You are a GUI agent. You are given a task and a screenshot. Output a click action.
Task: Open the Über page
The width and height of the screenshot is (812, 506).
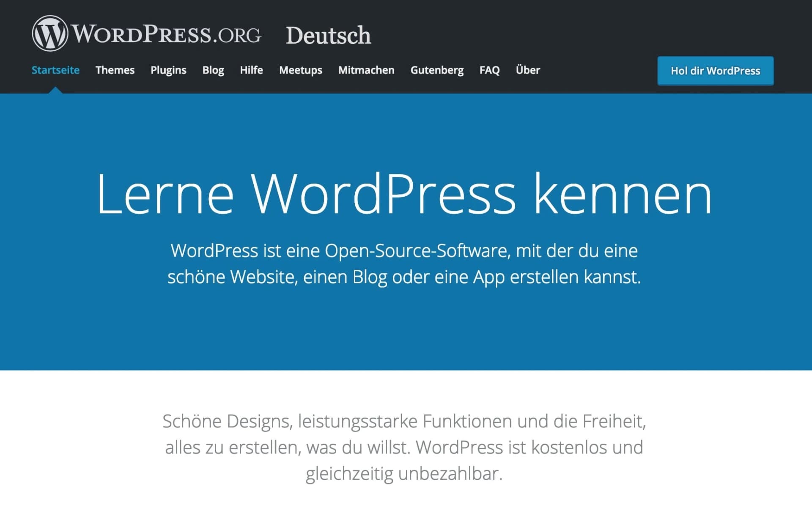[x=527, y=70]
